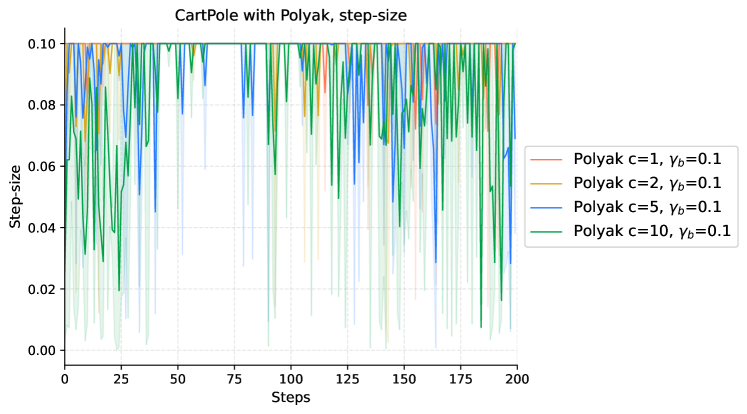The width and height of the screenshot is (747, 414).
Task: Click y-axis tick label 0.04
Action: tap(42, 228)
